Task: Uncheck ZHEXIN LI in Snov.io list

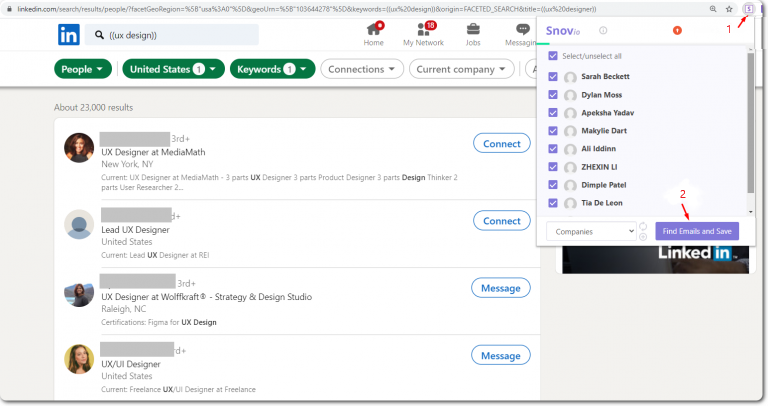Action: (x=553, y=167)
